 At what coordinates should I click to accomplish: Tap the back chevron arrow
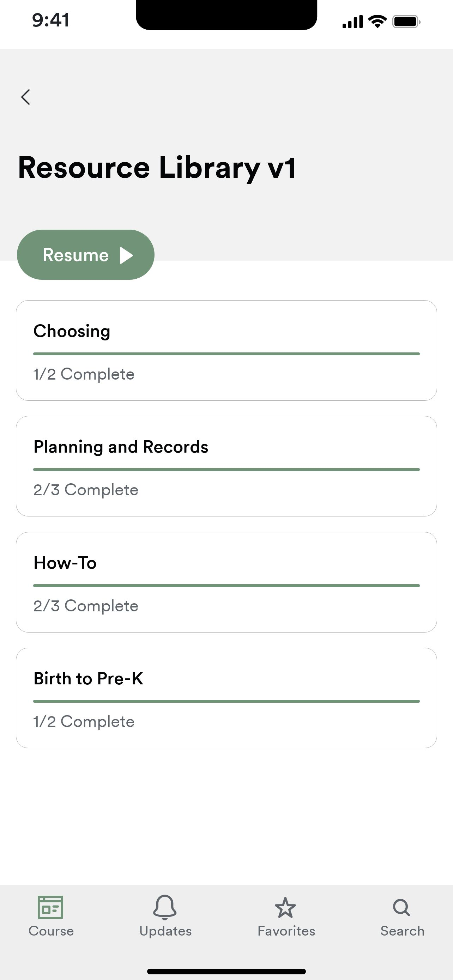click(x=25, y=97)
